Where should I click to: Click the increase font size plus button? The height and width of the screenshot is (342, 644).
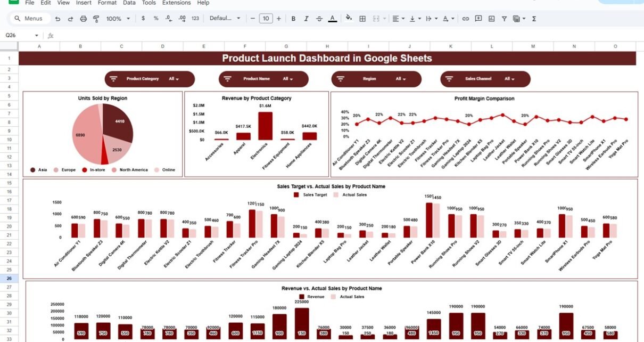pos(279,19)
